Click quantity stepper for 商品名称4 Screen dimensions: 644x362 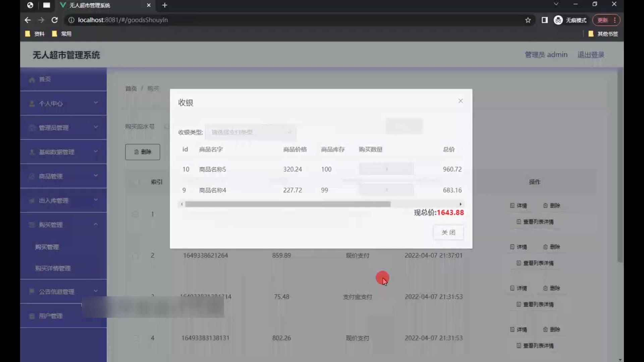click(386, 190)
